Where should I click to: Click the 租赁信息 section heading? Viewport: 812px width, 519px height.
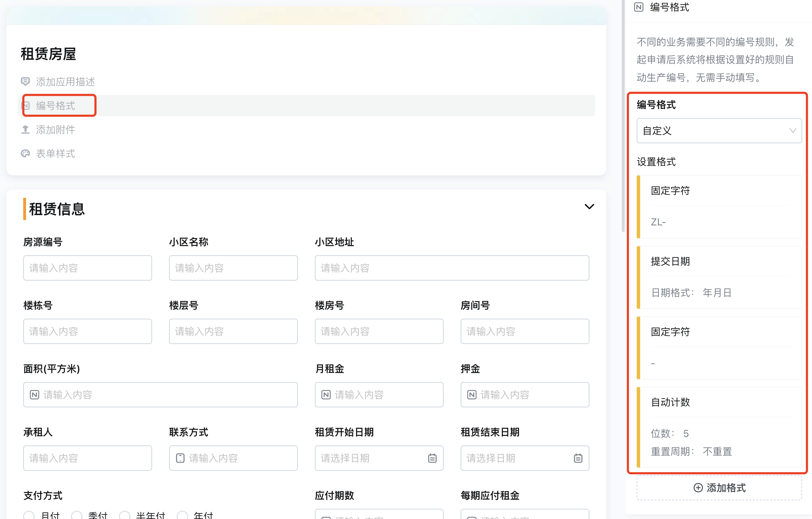tap(57, 209)
